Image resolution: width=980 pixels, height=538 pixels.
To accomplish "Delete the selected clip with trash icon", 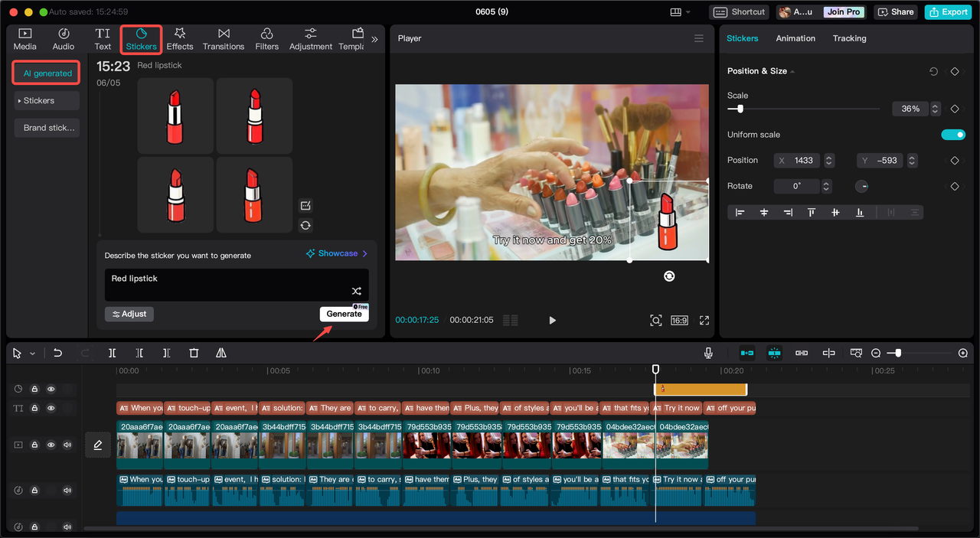I will click(194, 353).
